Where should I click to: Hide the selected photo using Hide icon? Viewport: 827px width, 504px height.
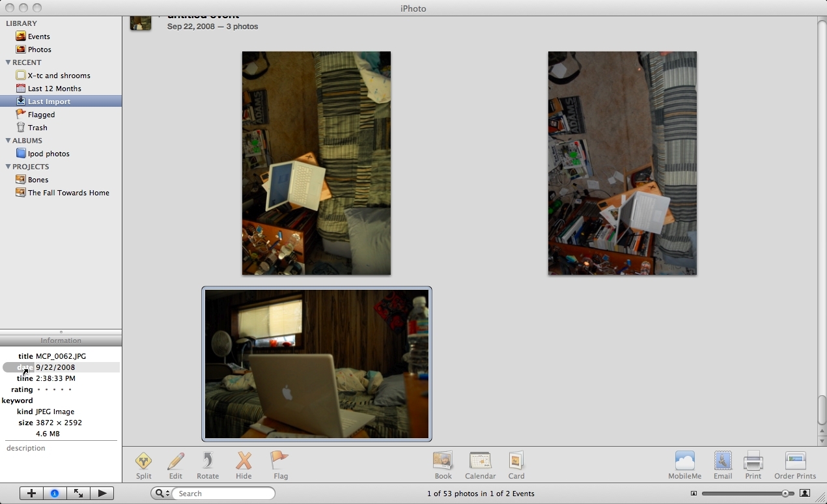pyautogui.click(x=244, y=462)
